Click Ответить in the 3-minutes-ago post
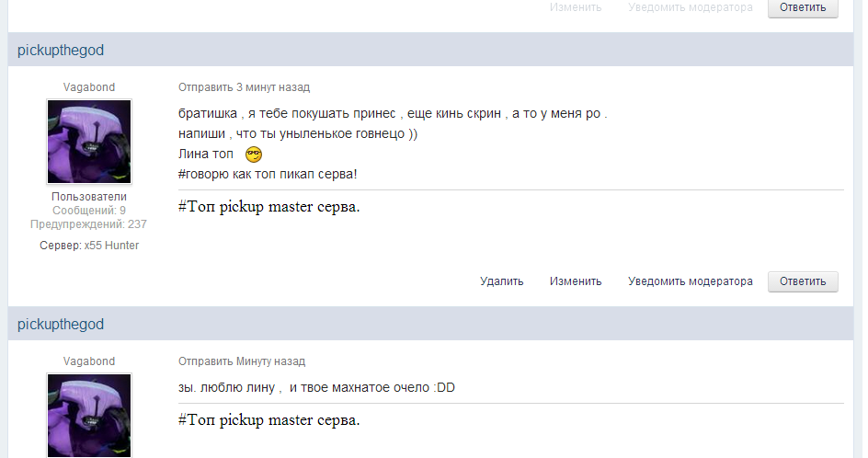868x458 pixels. 803,281
